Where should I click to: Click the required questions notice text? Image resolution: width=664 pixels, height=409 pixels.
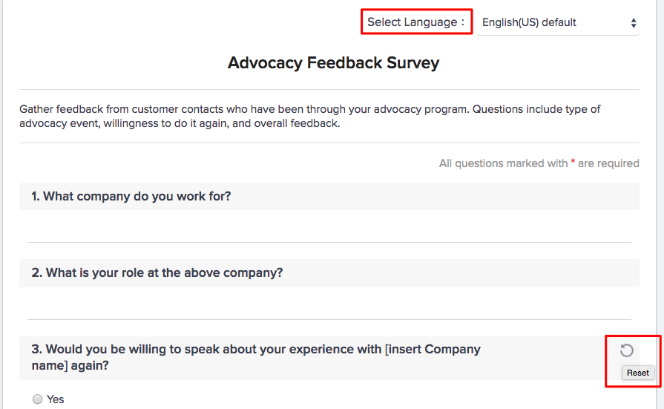[539, 163]
